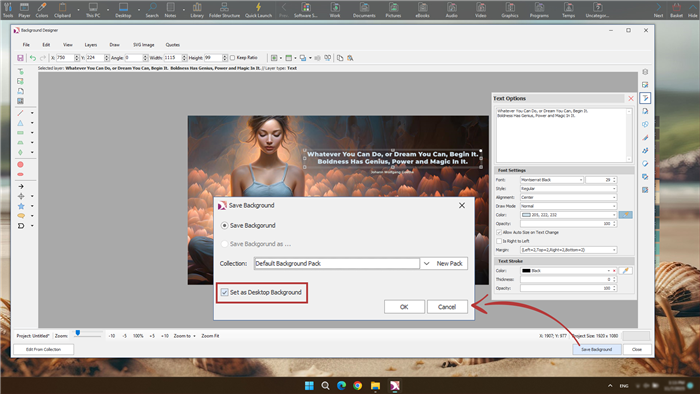The width and height of the screenshot is (700, 394).
Task: Click the zoom slider handle
Action: 78,333
